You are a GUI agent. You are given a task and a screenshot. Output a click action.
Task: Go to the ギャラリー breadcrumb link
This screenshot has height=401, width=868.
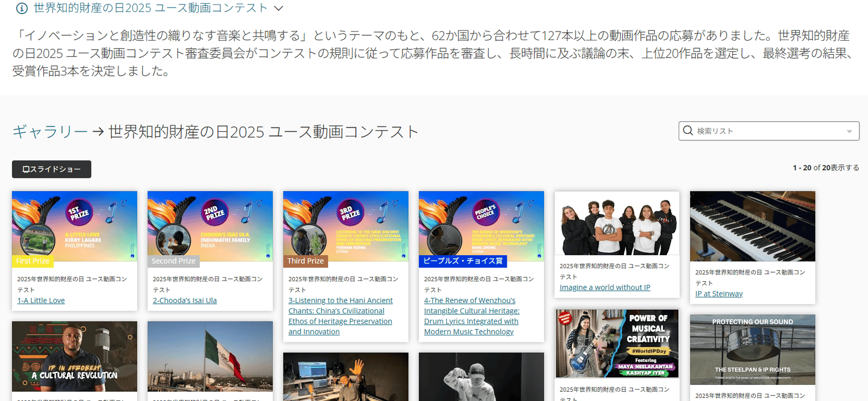click(x=50, y=132)
